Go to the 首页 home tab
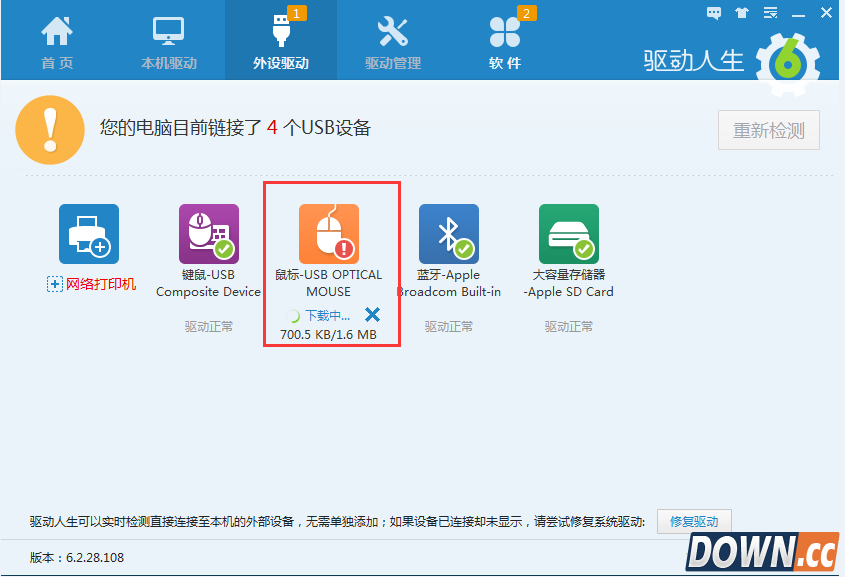Viewport: 845px width, 577px height. point(57,40)
